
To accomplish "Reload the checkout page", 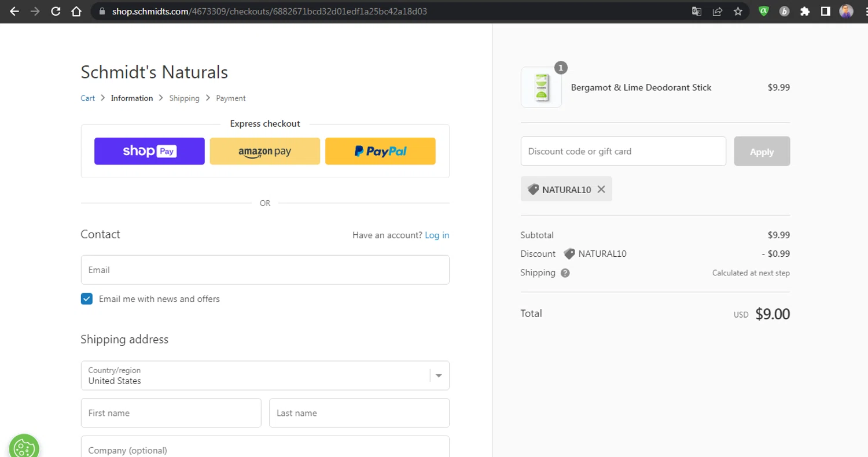I will pos(56,11).
